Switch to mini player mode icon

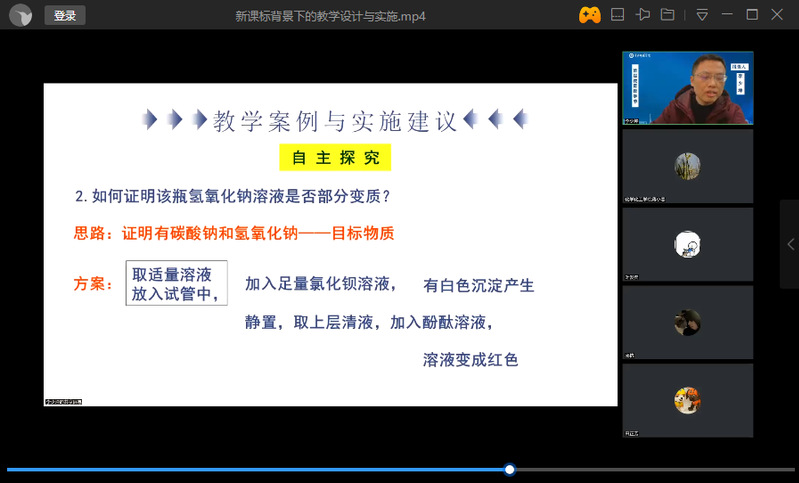click(x=618, y=15)
